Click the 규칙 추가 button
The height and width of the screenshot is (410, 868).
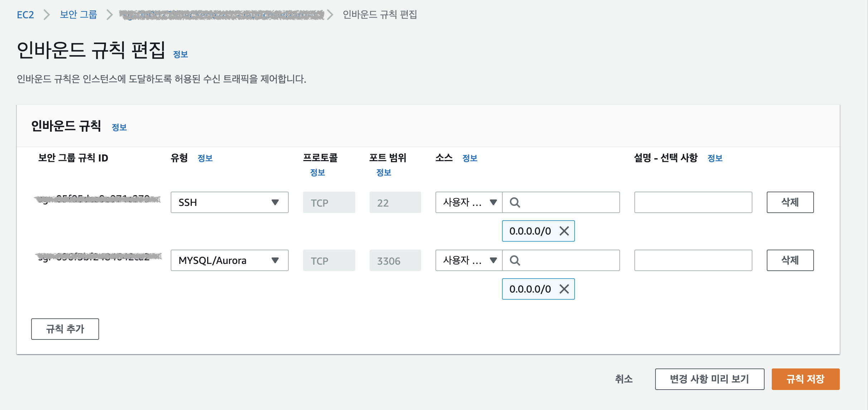click(65, 329)
